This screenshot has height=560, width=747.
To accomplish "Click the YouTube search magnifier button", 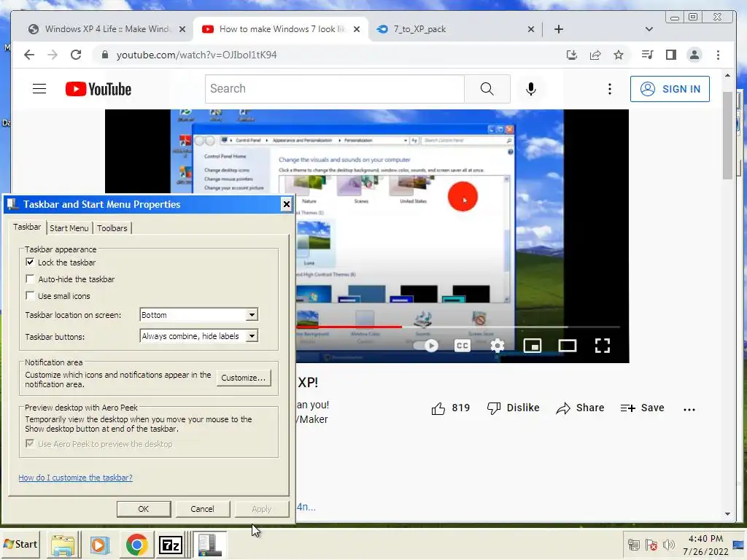I will [x=487, y=88].
